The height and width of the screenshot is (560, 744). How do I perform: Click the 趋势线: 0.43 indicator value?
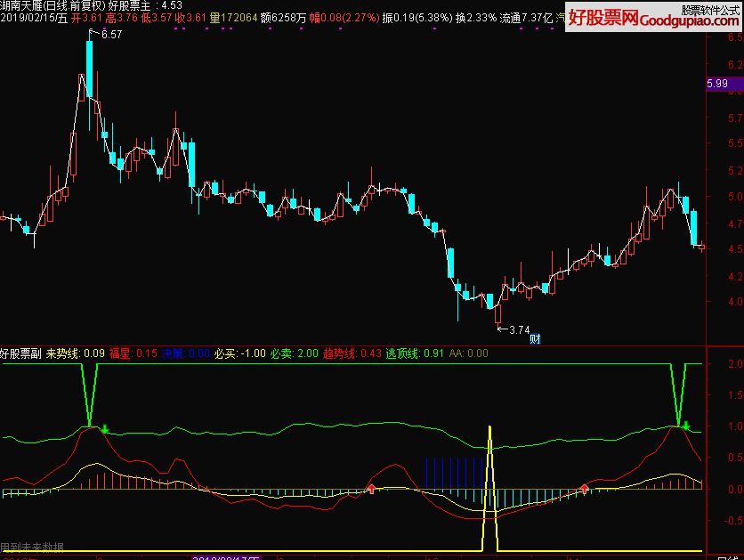click(x=352, y=353)
